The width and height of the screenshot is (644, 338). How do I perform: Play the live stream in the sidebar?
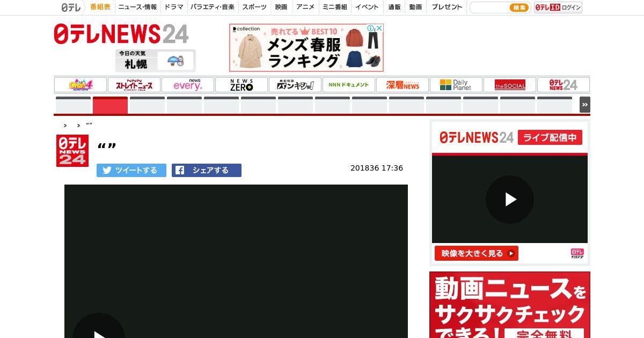[x=510, y=200]
